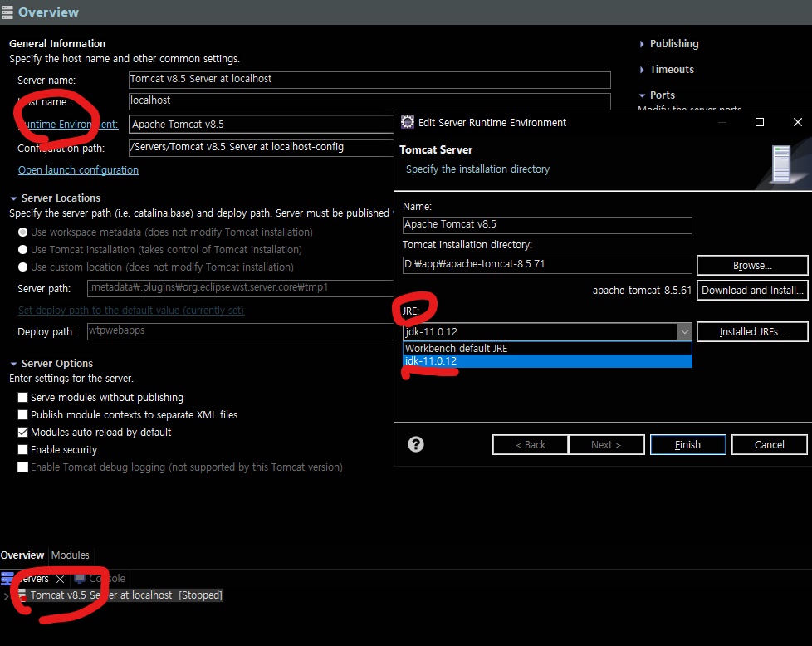The image size is (812, 646).
Task: Click the Next > button
Action: pyautogui.click(x=606, y=444)
